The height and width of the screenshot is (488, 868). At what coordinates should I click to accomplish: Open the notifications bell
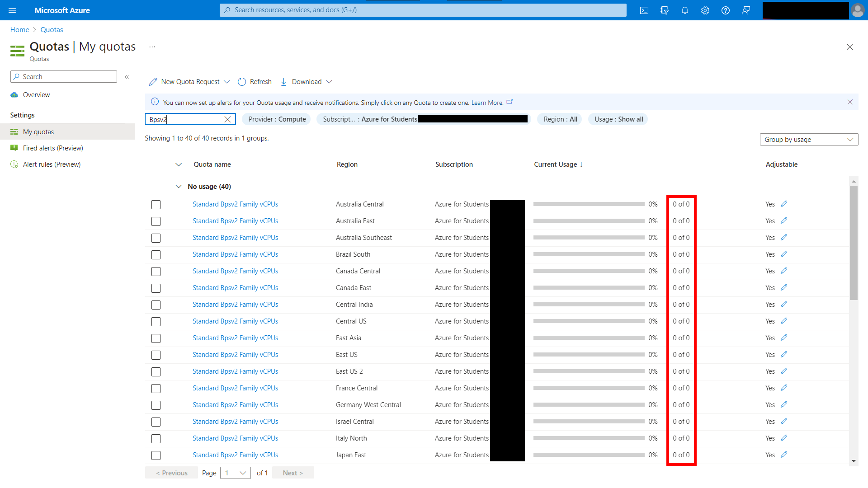685,10
